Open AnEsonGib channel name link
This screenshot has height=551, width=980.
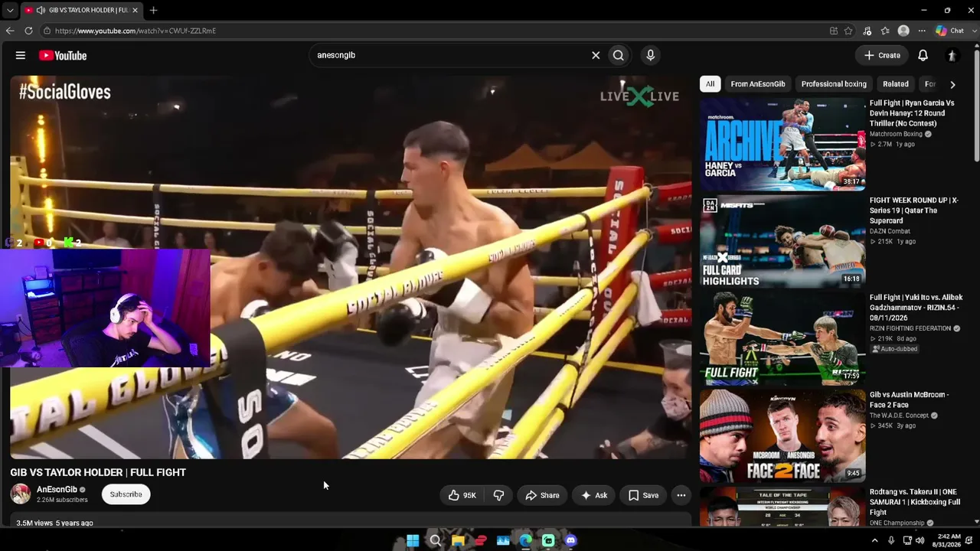[57, 490]
